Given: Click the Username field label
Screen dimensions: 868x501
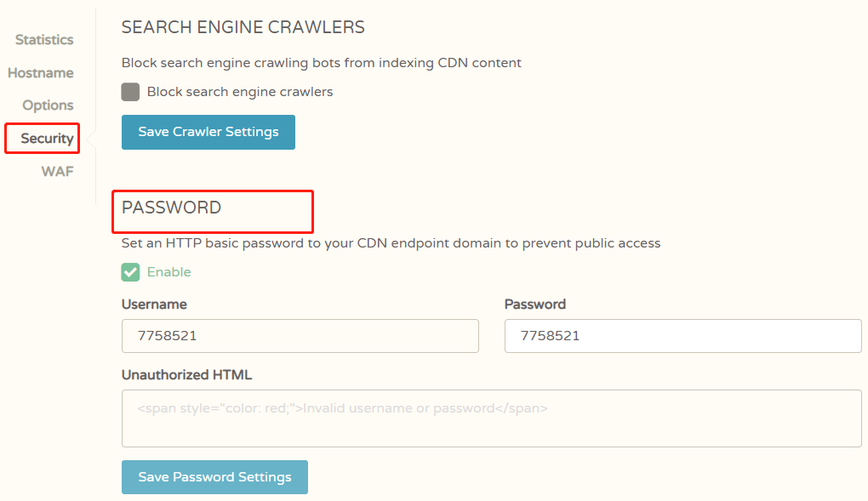Looking at the screenshot, I should click(x=154, y=305).
